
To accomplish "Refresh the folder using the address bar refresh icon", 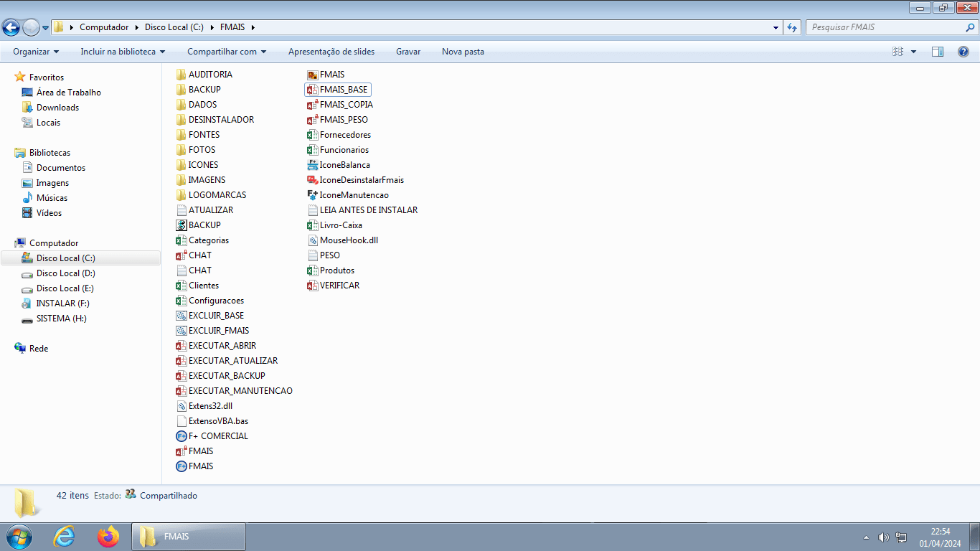I will pos(792,27).
